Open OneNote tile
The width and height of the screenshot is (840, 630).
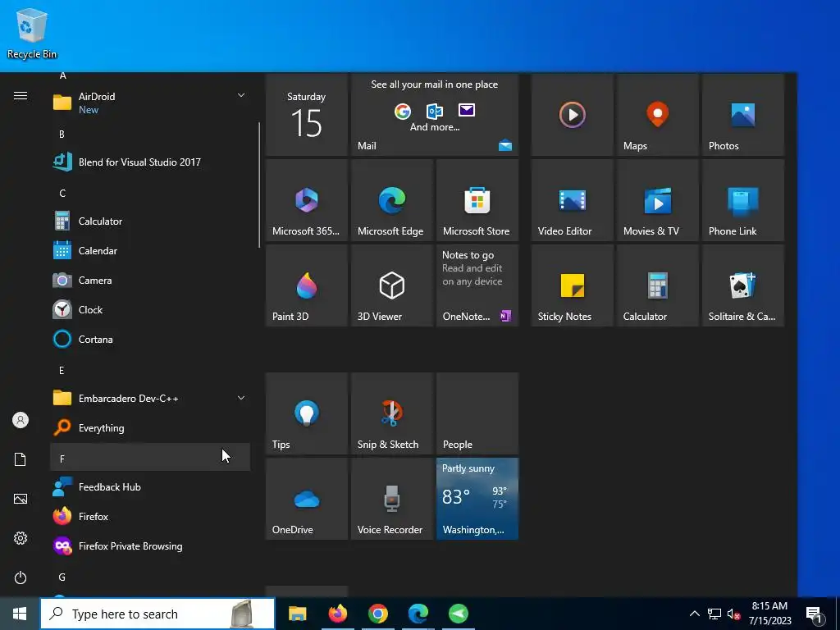(477, 285)
